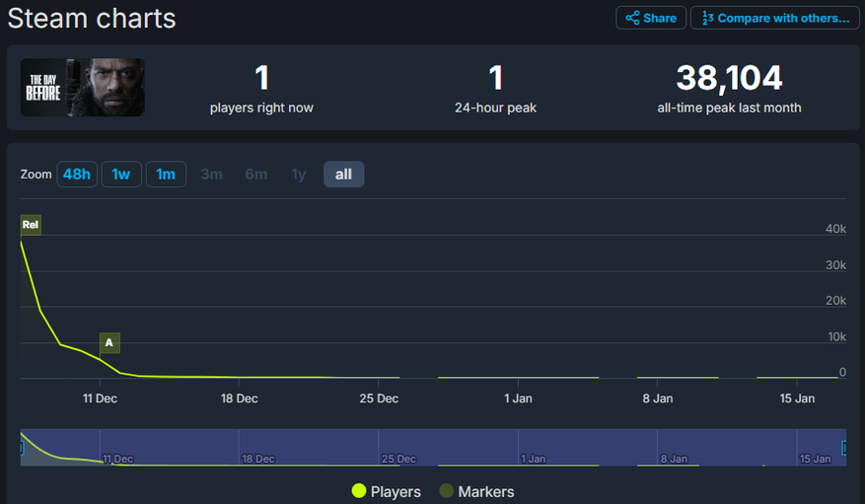
Task: Click the 'players right now' label
Action: 261,108
